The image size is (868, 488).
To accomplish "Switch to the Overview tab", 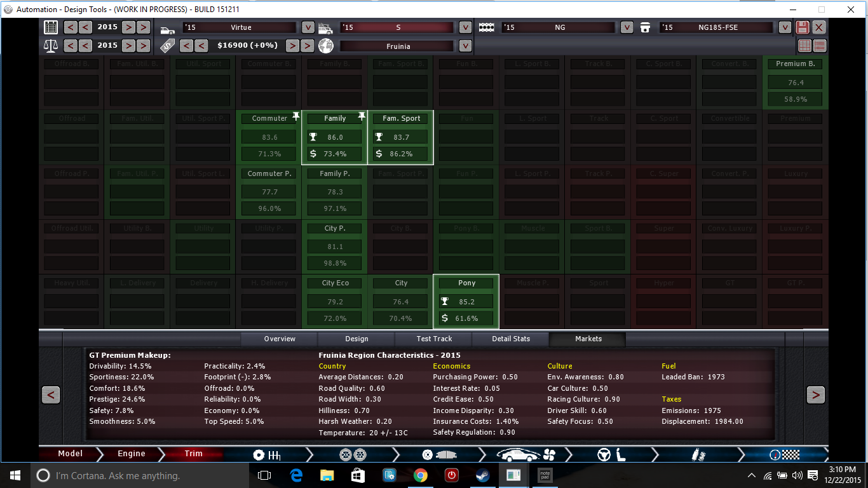I will tap(280, 339).
